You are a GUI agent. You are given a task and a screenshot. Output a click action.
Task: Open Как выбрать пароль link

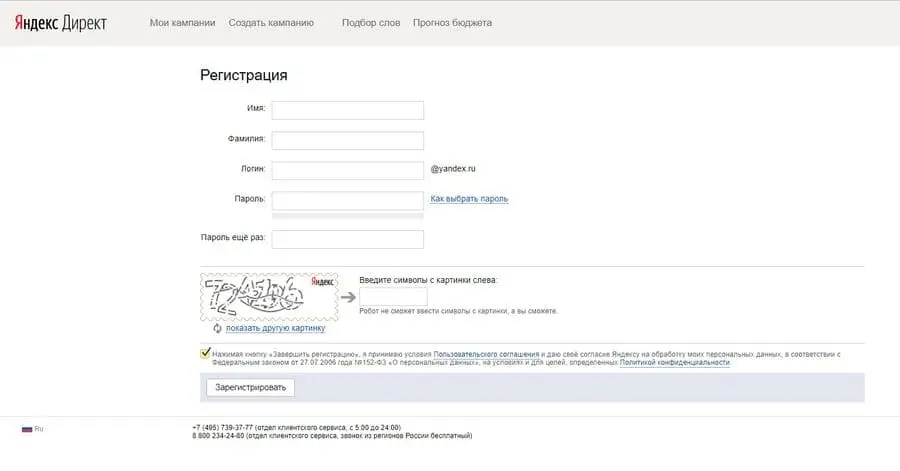click(x=469, y=198)
